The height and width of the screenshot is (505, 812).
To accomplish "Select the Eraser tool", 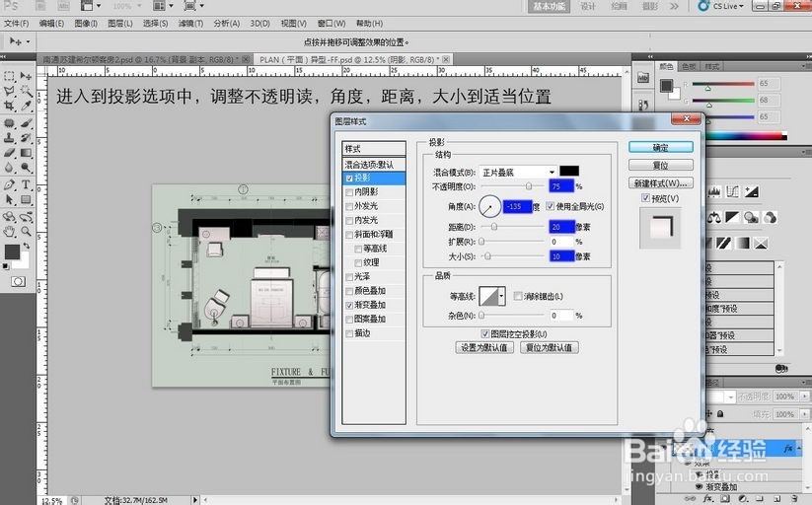I will (9, 153).
